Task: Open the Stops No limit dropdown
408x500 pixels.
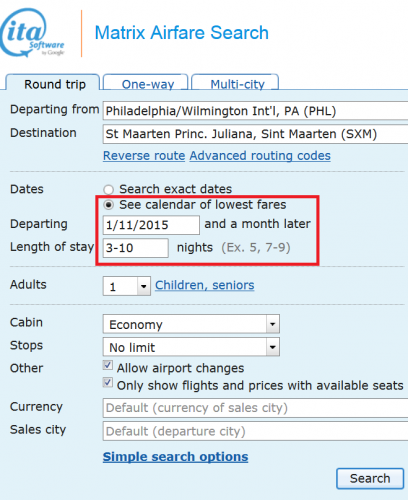Action: [191, 347]
